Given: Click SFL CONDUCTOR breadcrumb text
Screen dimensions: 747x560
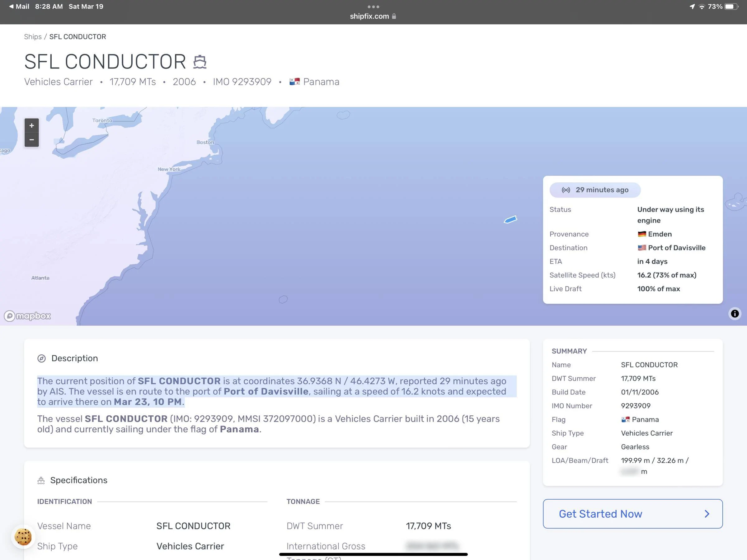Looking at the screenshot, I should click(x=78, y=37).
